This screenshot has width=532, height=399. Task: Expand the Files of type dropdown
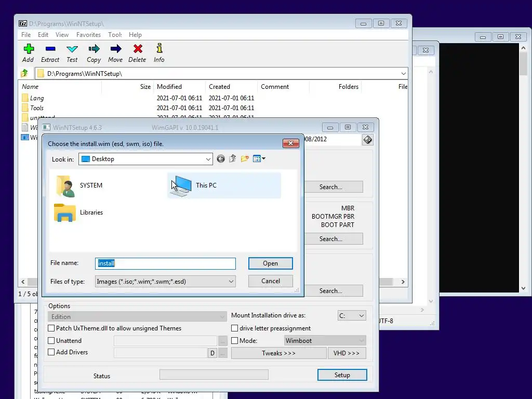tap(231, 281)
